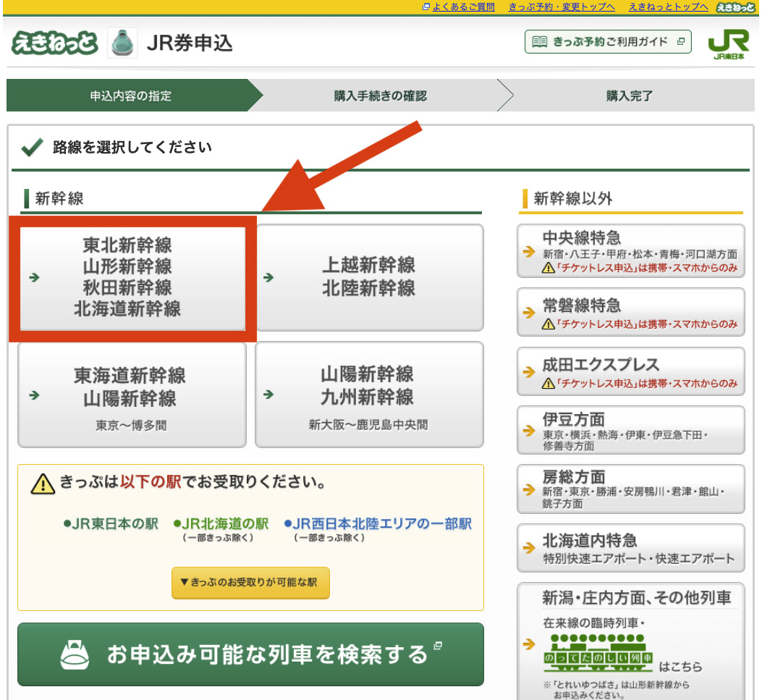
Task: Click the arrow icon beside 成田エクスプレス
Action: [x=529, y=372]
